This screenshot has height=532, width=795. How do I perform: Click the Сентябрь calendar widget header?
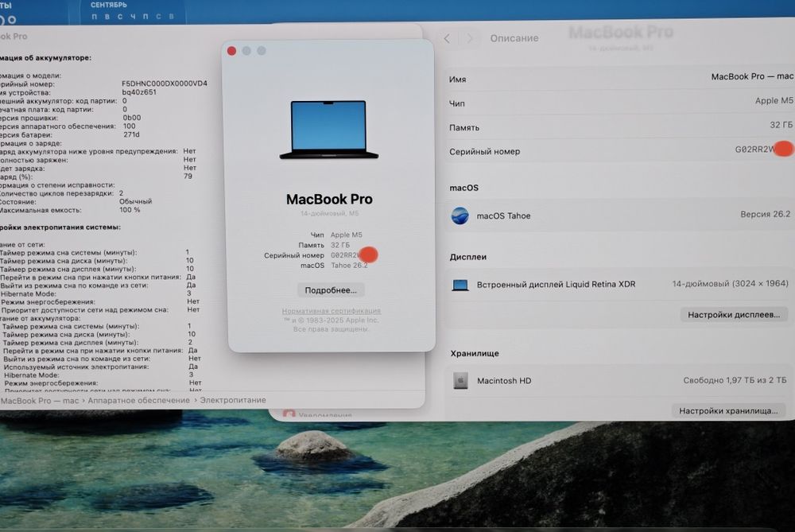tap(109, 5)
